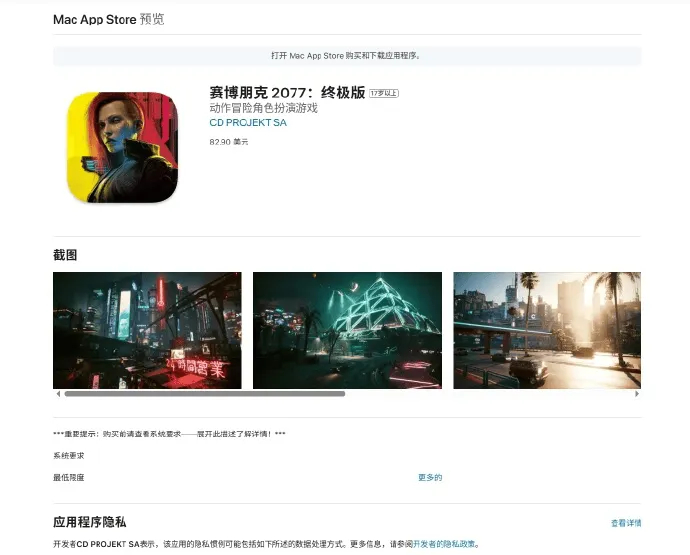Open the neon street night screenshot
The image size is (690, 555).
click(x=147, y=330)
